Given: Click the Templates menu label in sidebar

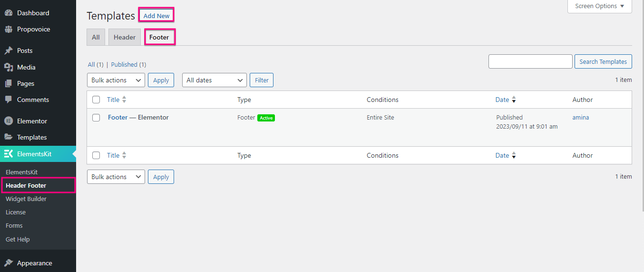Looking at the screenshot, I should click(x=32, y=137).
